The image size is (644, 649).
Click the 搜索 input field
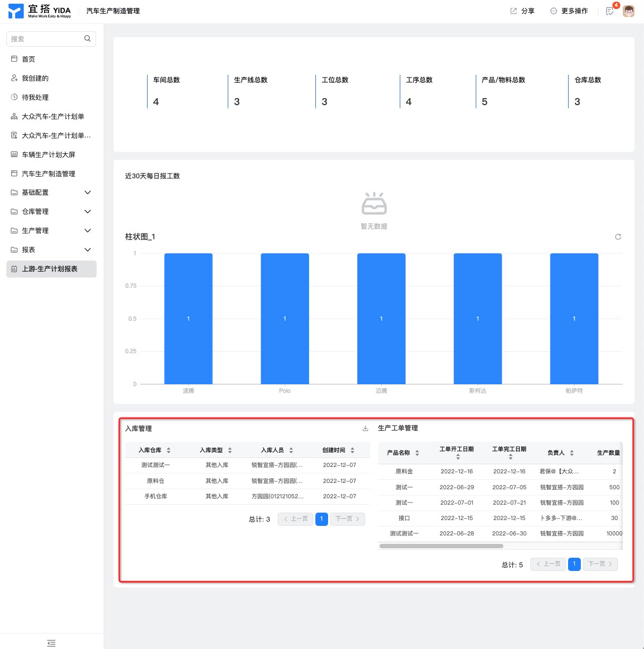[x=46, y=39]
